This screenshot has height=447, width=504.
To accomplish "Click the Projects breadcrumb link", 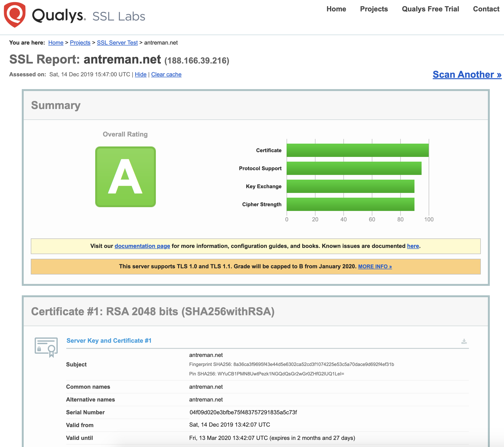I will 80,43.
